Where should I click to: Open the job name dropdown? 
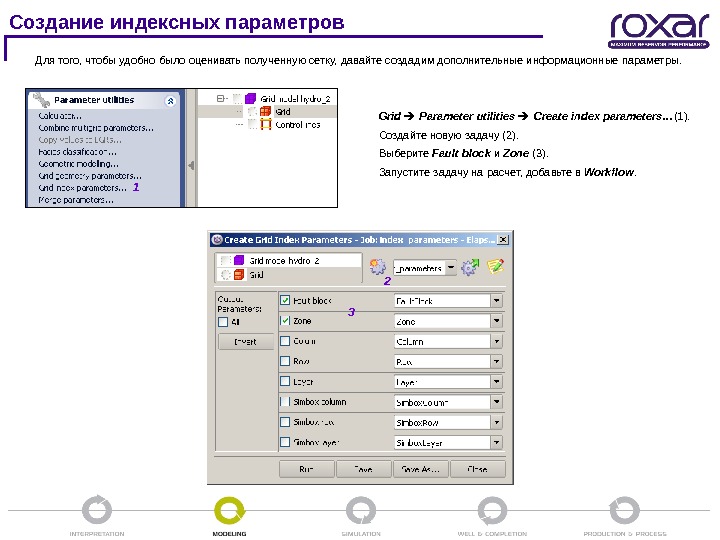click(x=451, y=267)
